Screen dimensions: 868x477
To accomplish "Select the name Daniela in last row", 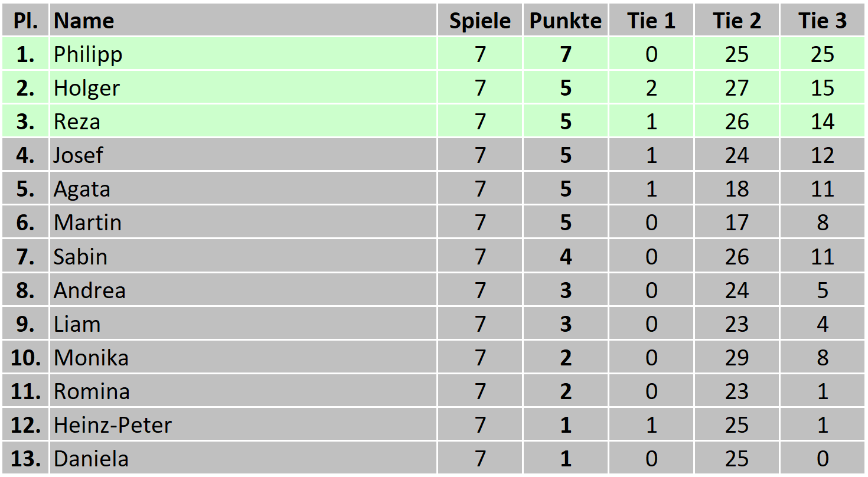I will tap(91, 459).
